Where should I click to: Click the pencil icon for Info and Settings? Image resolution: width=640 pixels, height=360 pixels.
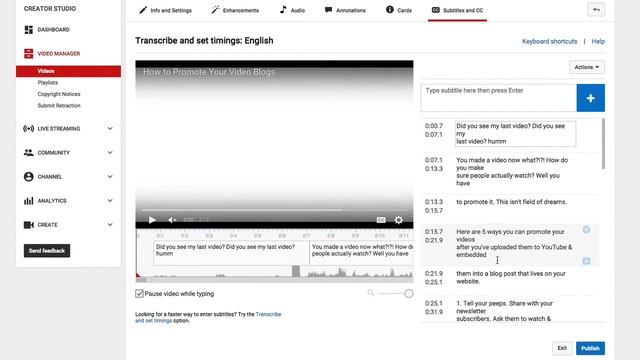pyautogui.click(x=143, y=10)
